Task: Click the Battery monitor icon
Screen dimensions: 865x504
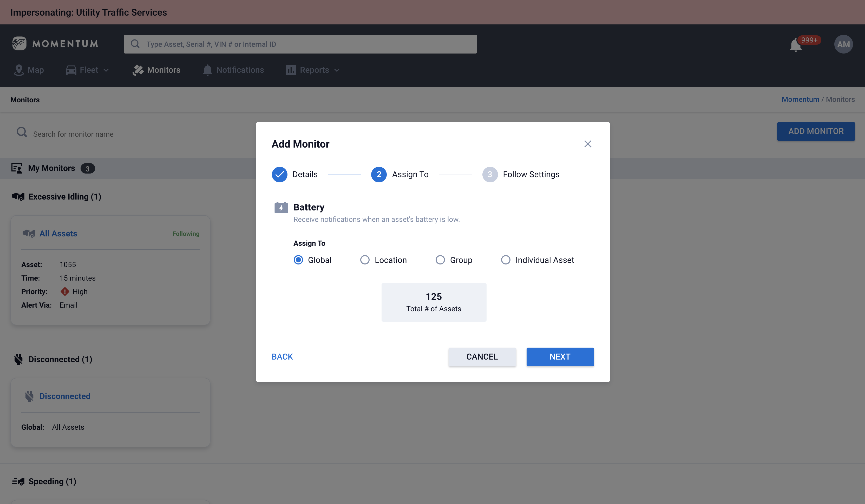Action: click(281, 207)
